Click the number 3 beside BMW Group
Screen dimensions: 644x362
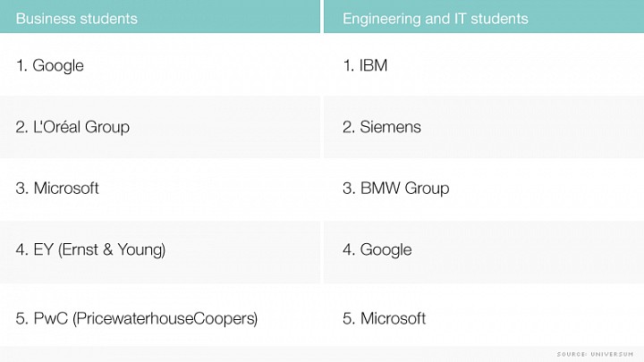coord(349,188)
